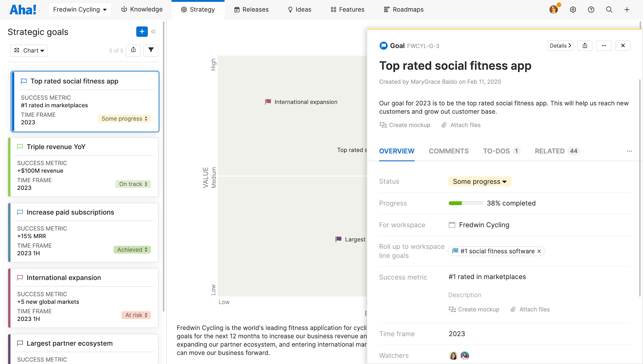Click the 38% completed progress bar

pos(466,203)
